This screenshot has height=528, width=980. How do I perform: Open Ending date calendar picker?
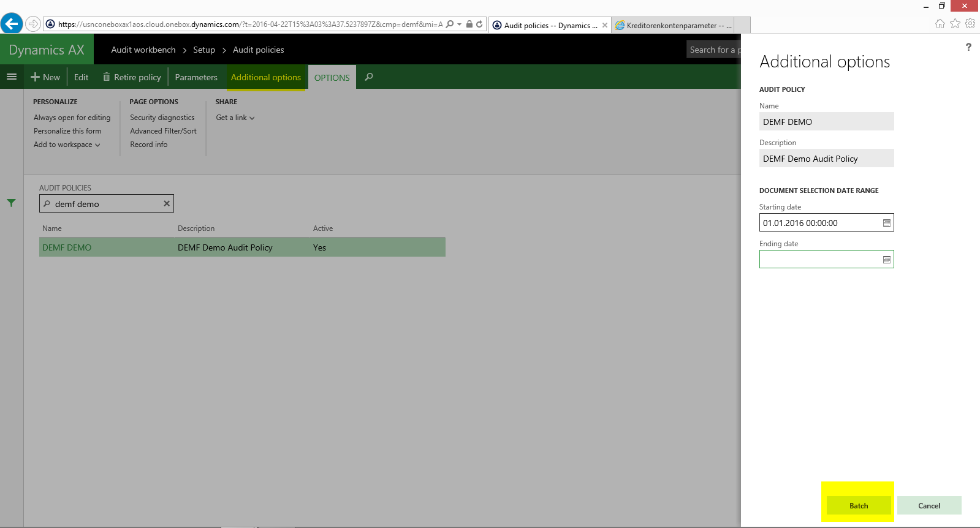click(886, 260)
